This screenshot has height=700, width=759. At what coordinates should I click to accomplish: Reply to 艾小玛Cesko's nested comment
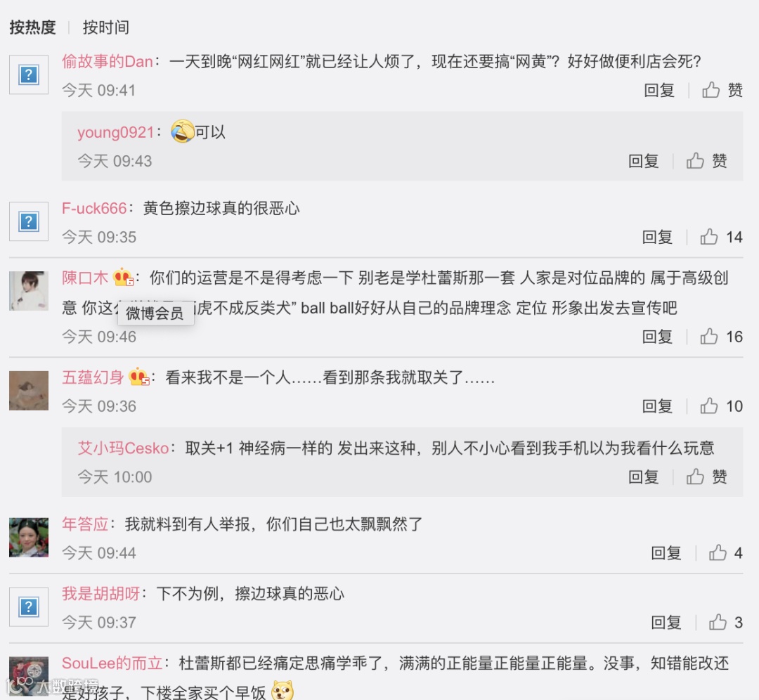coord(643,477)
